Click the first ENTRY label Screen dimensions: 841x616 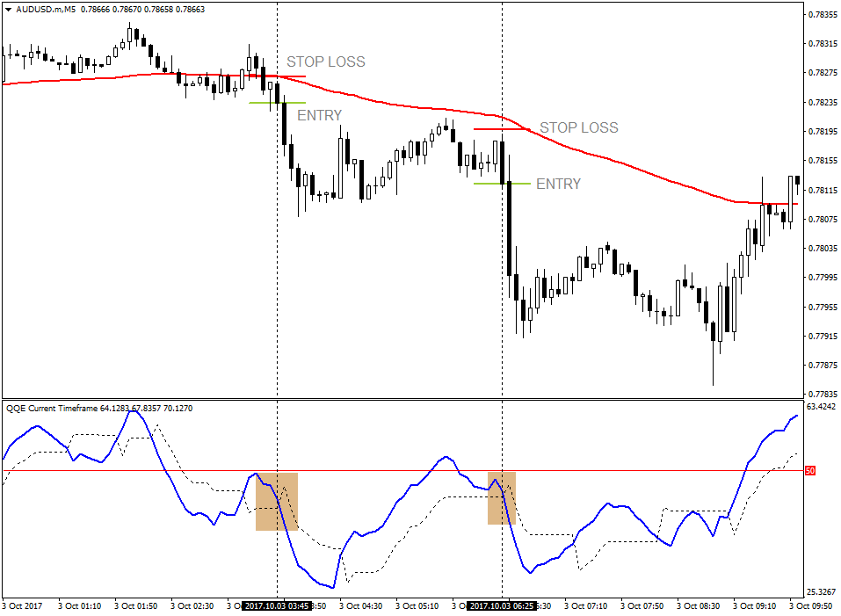point(320,115)
